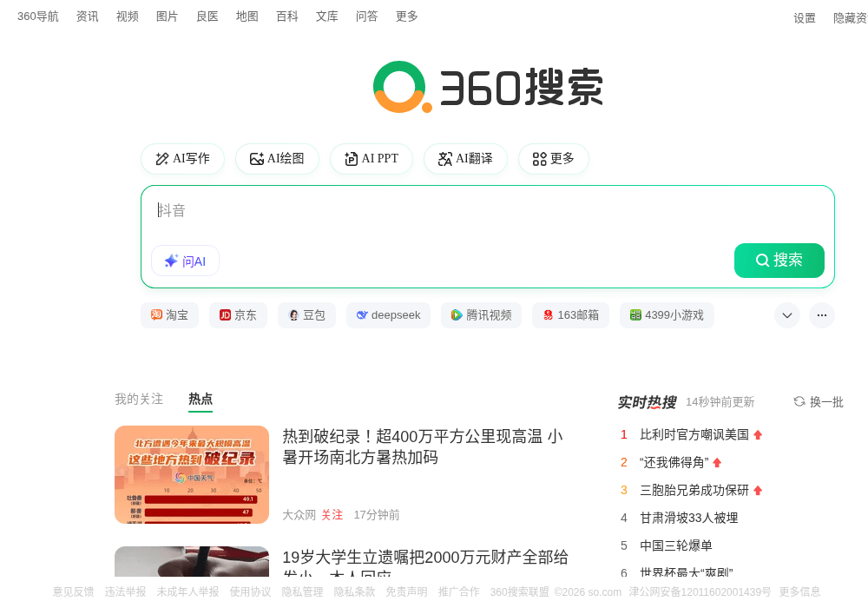Open the heat record news thumbnail

(x=192, y=474)
